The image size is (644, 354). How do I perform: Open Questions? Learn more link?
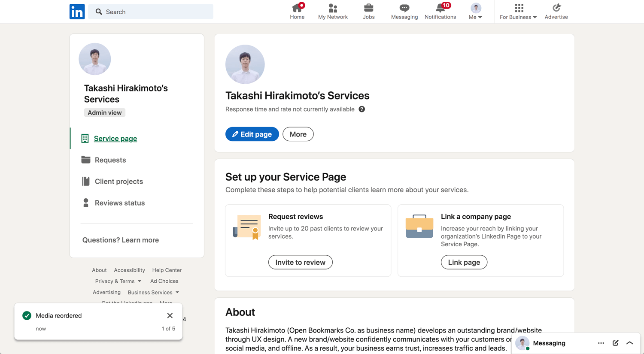(x=121, y=240)
